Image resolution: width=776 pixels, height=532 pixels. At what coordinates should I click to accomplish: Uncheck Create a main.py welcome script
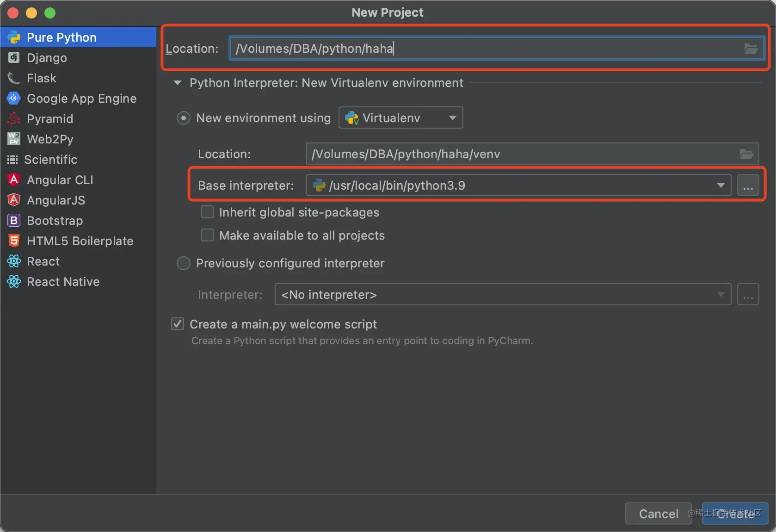click(x=178, y=324)
